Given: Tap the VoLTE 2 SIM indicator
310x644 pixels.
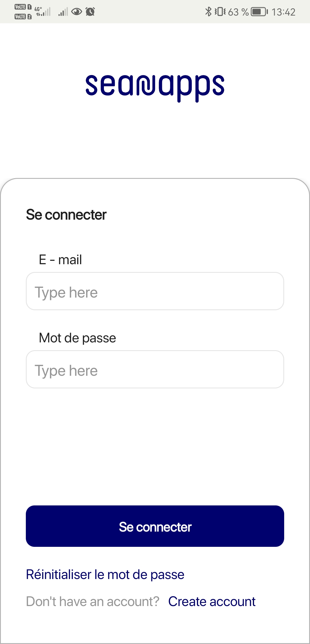Looking at the screenshot, I should pos(23,17).
